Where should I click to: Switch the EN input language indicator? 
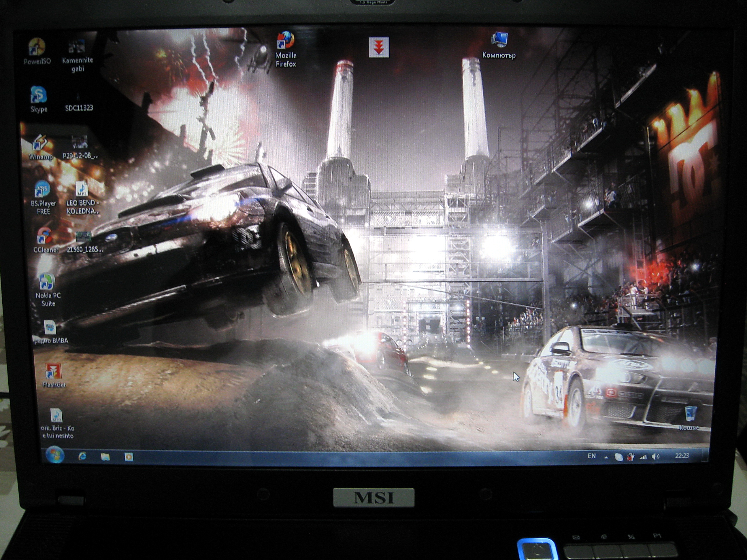[592, 456]
